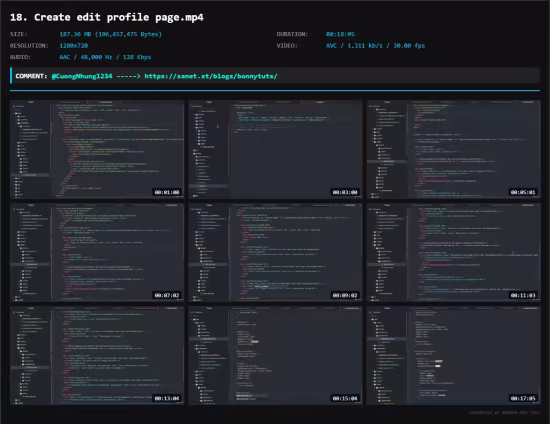
Task: Open the thumbnail timestamped 00:05:01
Action: pos(453,149)
